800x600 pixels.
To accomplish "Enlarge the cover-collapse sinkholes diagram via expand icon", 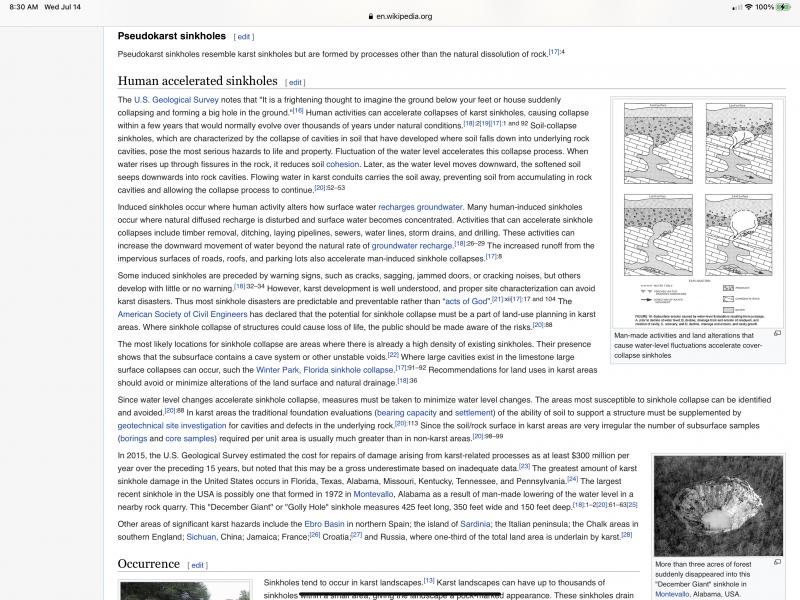I will [777, 333].
